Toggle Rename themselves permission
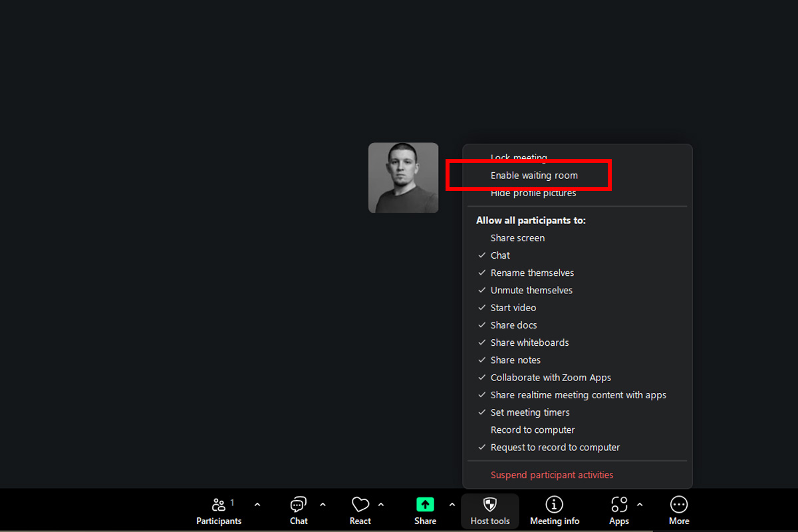The height and width of the screenshot is (532, 798). point(532,273)
